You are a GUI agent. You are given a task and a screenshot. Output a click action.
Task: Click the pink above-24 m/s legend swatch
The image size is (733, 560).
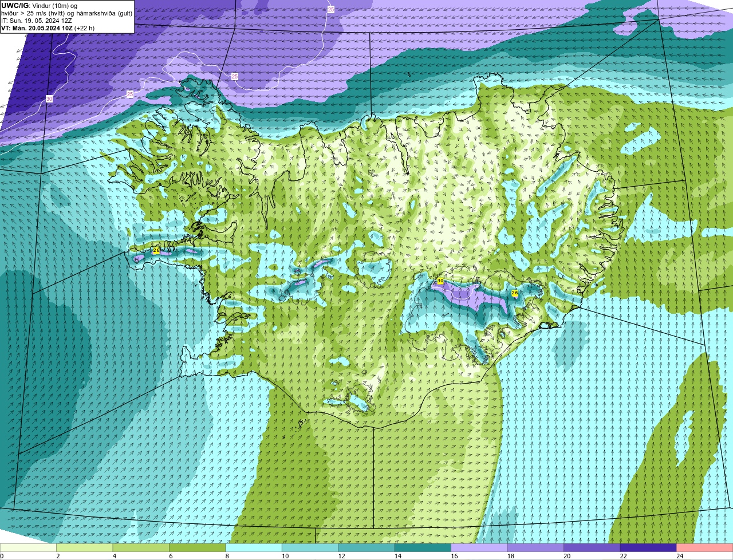click(x=705, y=548)
